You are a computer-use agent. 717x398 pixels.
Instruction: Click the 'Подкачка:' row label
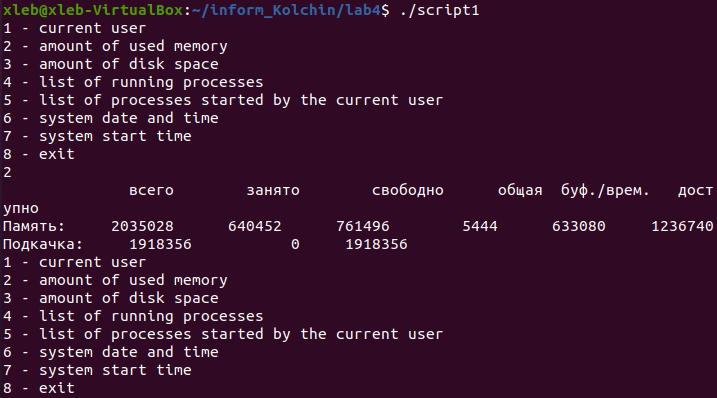[43, 244]
